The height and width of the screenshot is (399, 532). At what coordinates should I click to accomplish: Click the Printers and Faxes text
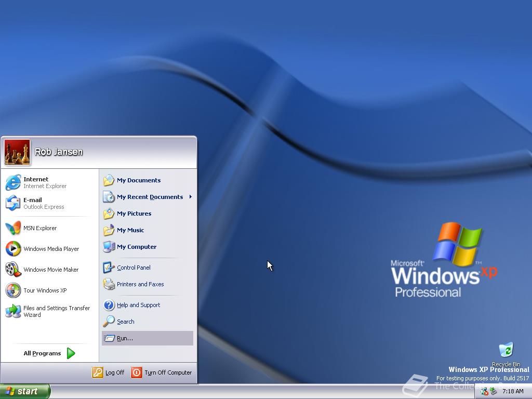coord(140,284)
